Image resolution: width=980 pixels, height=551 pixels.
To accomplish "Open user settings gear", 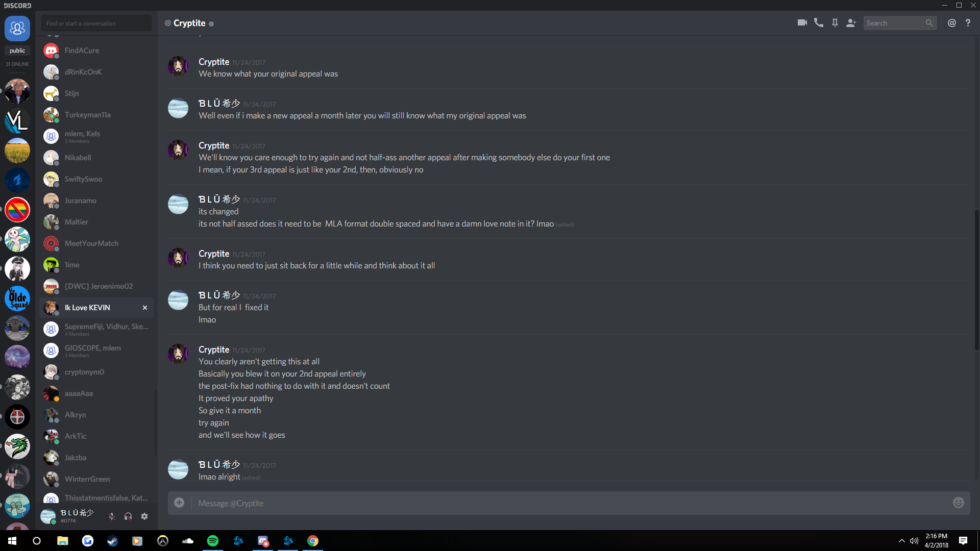I will [144, 516].
